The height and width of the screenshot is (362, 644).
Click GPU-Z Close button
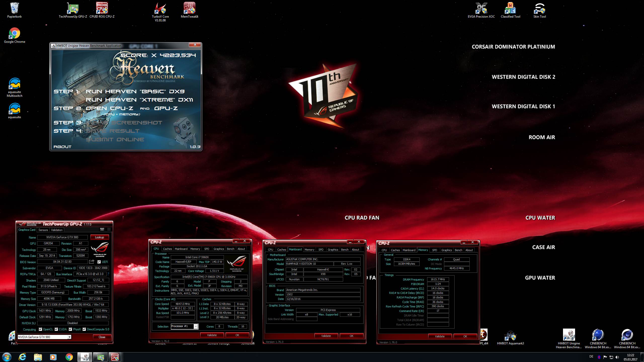pos(102,337)
